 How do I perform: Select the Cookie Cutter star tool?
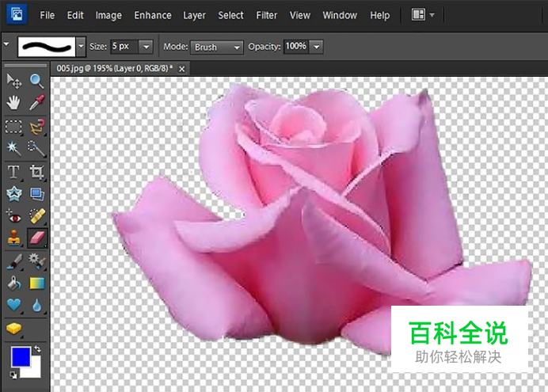tap(14, 194)
